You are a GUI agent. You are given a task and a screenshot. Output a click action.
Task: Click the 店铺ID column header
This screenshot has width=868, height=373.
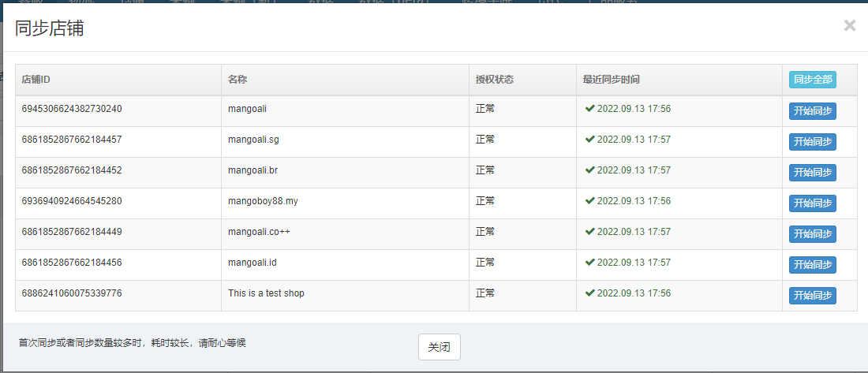(36, 80)
